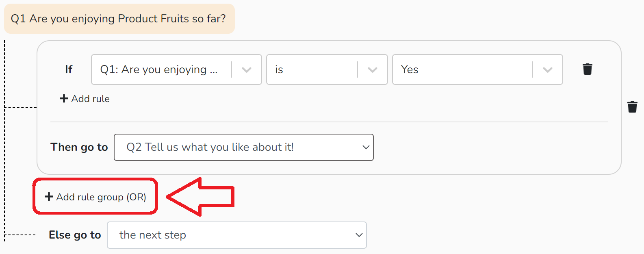
Task: Delete the entire rule group with trash icon
Action: [632, 107]
